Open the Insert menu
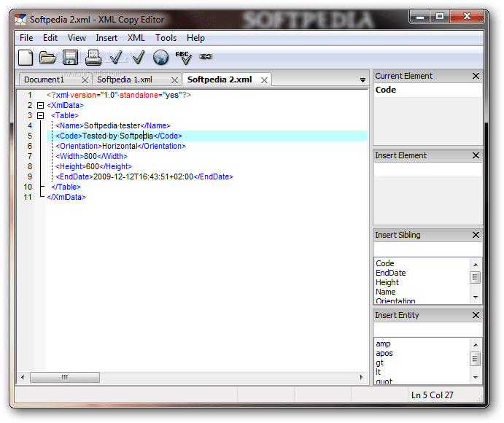This screenshot has height=423, width=504. [106, 38]
